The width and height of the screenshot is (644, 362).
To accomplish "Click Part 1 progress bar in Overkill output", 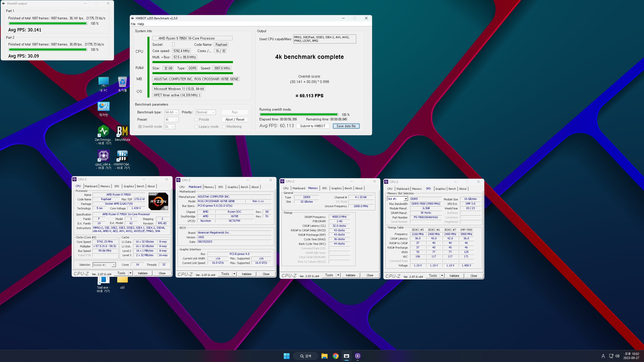I will [48, 23].
